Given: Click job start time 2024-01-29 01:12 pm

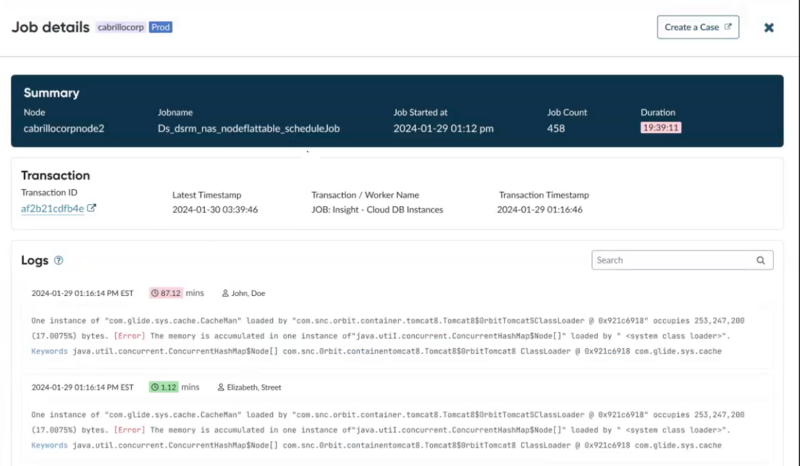Looking at the screenshot, I should pyautogui.click(x=443, y=128).
